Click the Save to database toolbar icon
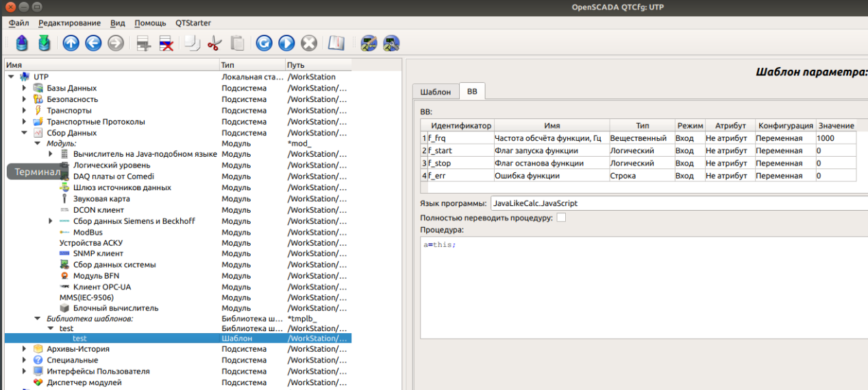This screenshot has height=390, width=868. click(x=45, y=43)
